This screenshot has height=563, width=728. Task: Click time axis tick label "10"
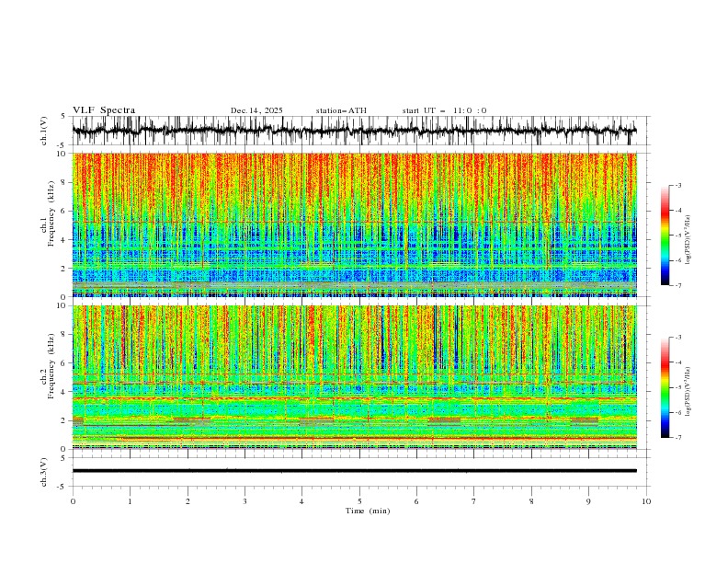click(646, 501)
